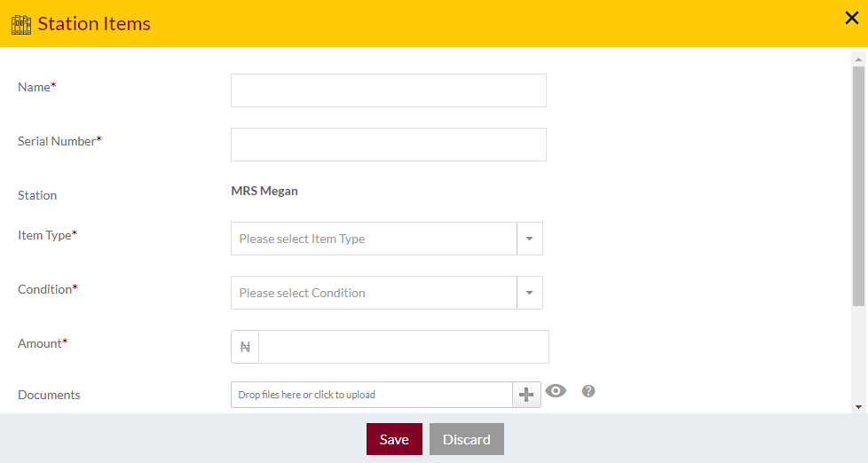The image size is (868, 463).
Task: Open the help question mark icon
Action: pyautogui.click(x=588, y=391)
